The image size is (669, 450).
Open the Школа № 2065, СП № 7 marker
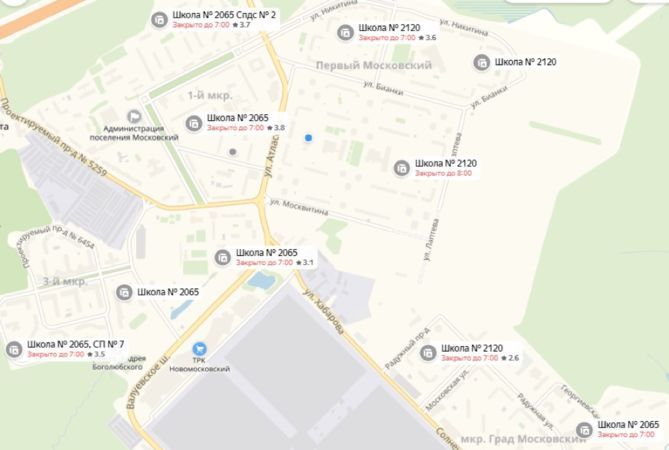[14, 349]
